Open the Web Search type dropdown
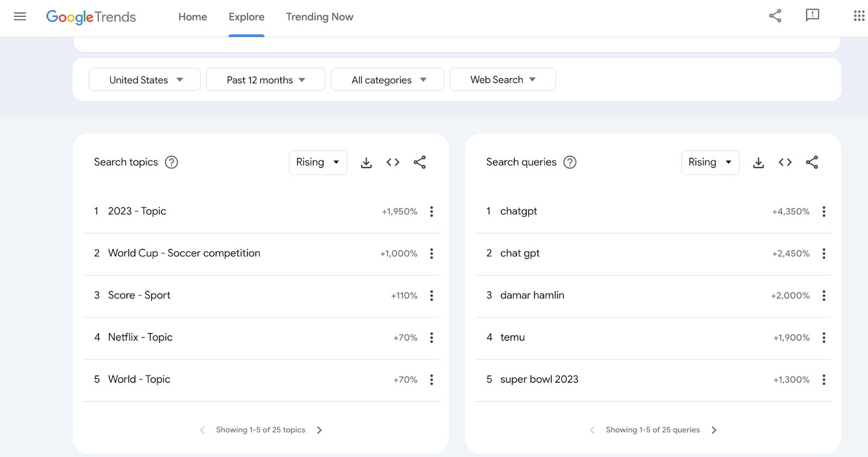This screenshot has height=457, width=868. point(503,80)
